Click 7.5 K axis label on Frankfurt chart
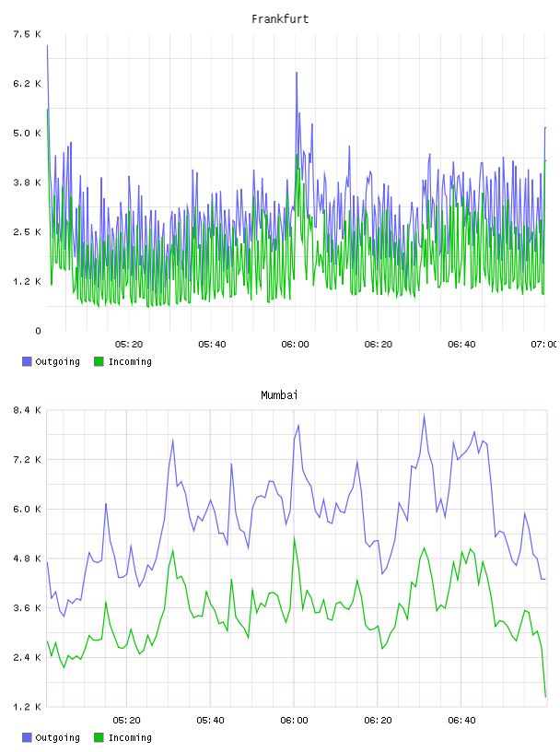The height and width of the screenshot is (752, 560). (27, 34)
